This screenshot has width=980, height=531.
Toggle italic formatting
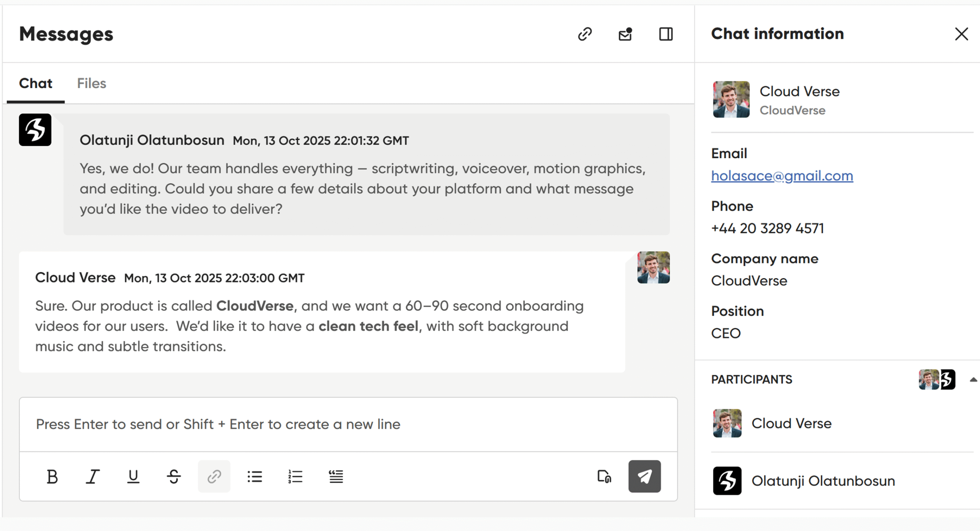pyautogui.click(x=92, y=477)
